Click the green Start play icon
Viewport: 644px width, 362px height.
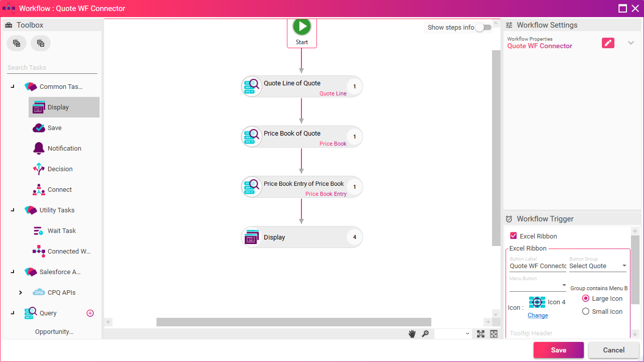pos(301,27)
